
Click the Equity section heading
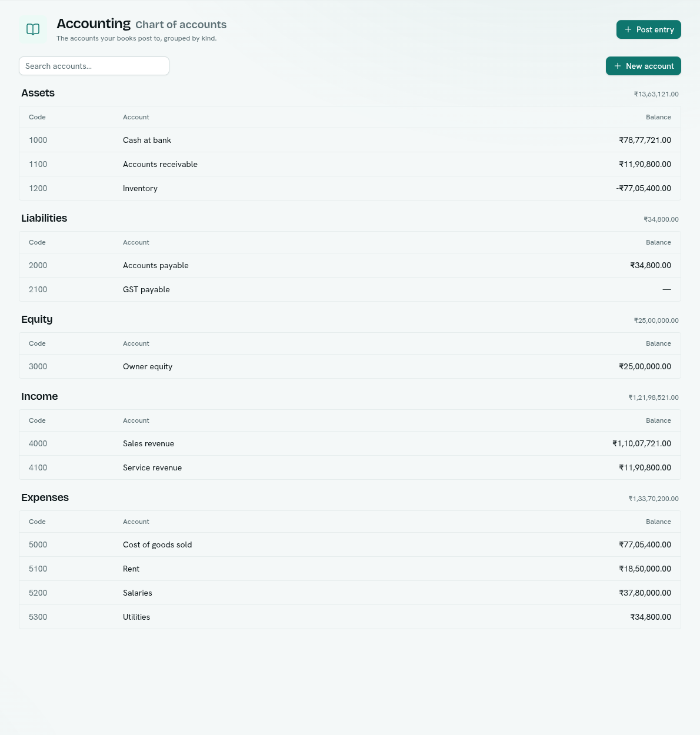[x=37, y=319]
